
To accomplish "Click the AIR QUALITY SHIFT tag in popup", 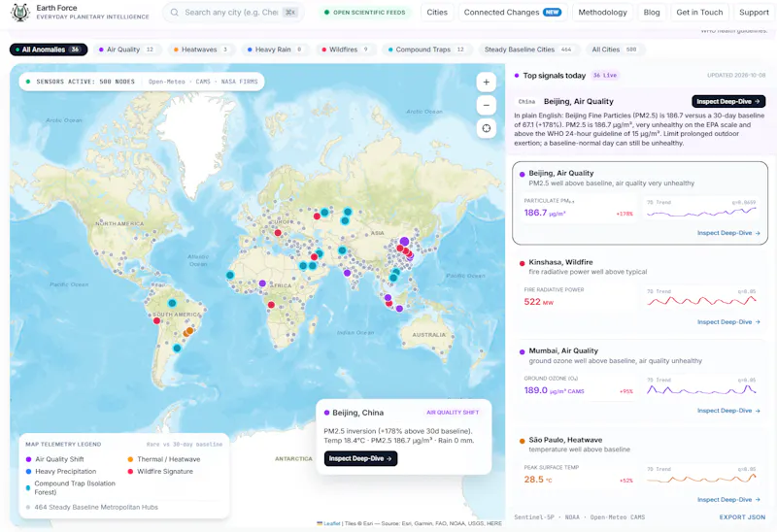I will tap(453, 413).
